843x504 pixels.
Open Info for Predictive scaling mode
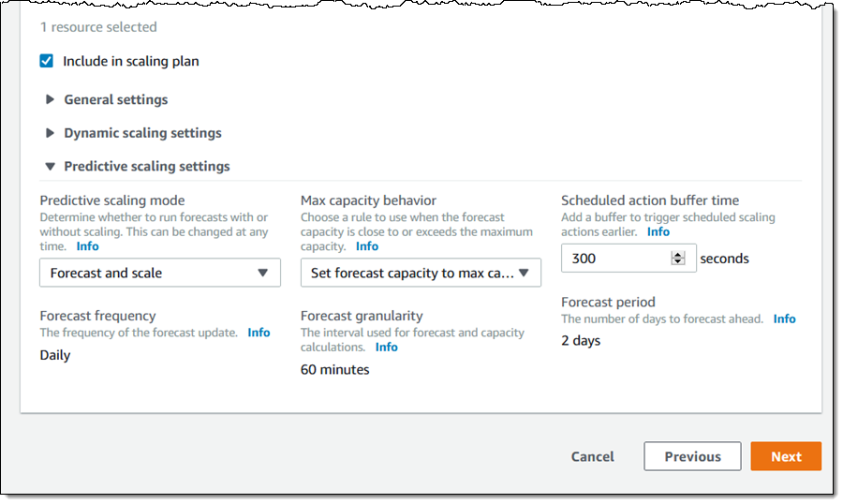pos(87,246)
